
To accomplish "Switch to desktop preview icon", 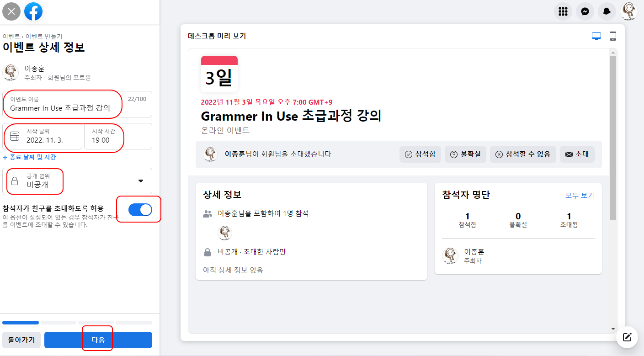I will (596, 37).
